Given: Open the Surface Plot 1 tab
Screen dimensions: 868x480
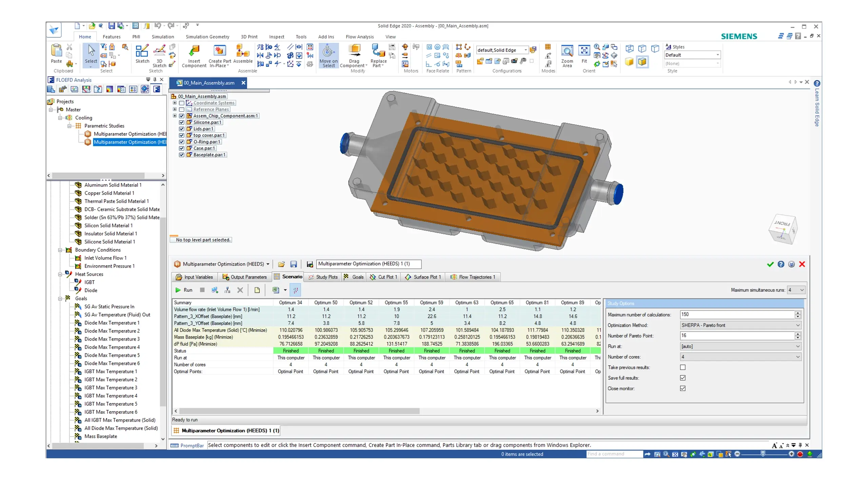Looking at the screenshot, I should click(422, 277).
